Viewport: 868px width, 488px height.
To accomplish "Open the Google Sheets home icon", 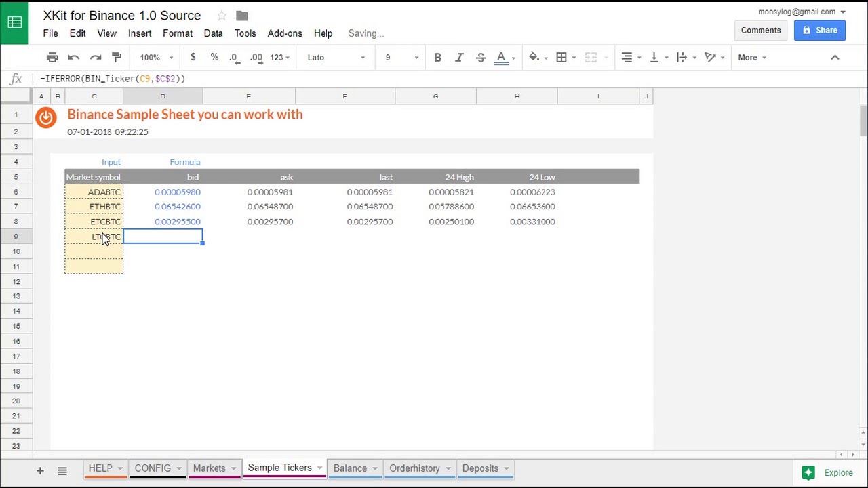I will click(14, 22).
